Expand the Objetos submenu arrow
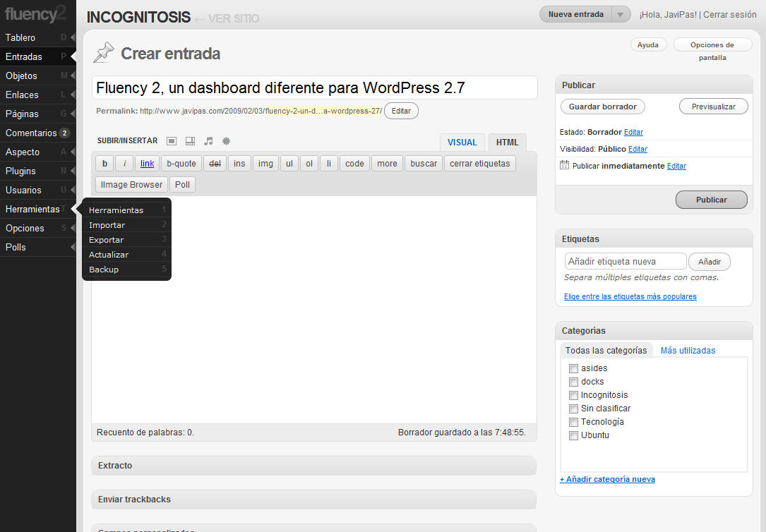 click(73, 75)
